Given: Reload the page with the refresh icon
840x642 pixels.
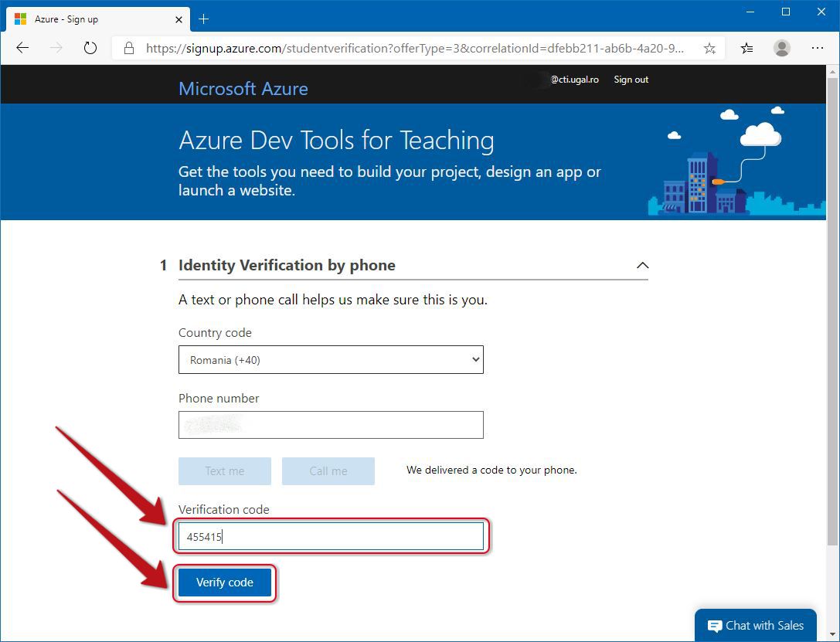Looking at the screenshot, I should pos(90,48).
